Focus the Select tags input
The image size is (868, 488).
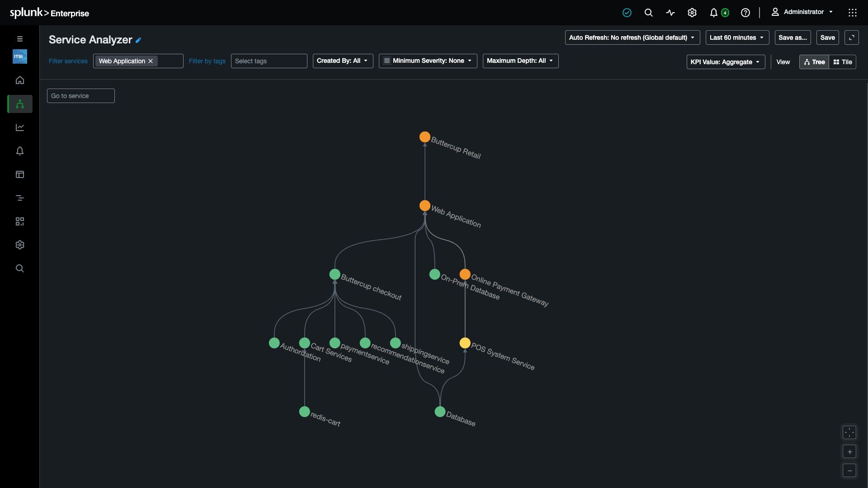point(269,61)
